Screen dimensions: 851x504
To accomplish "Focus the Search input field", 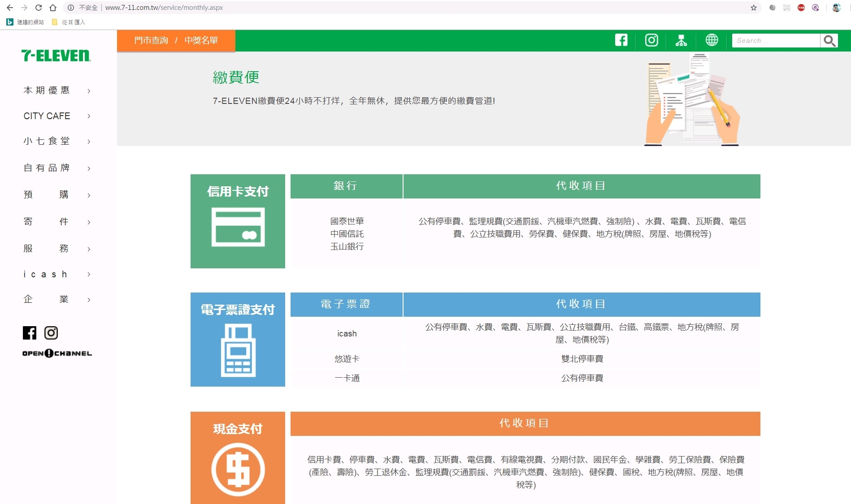I will [x=776, y=41].
